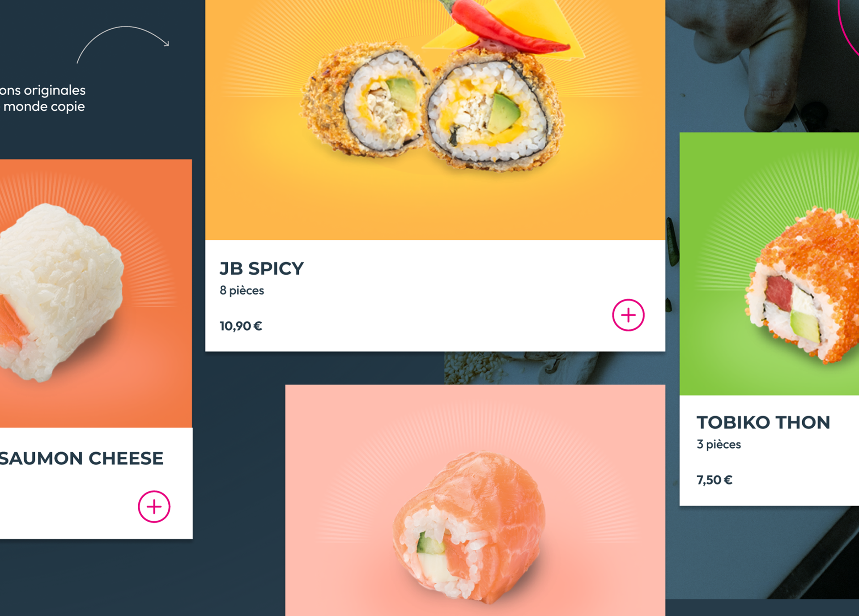Click the curved arrow near the originales text
This screenshot has height=616, width=859.
[x=123, y=44]
